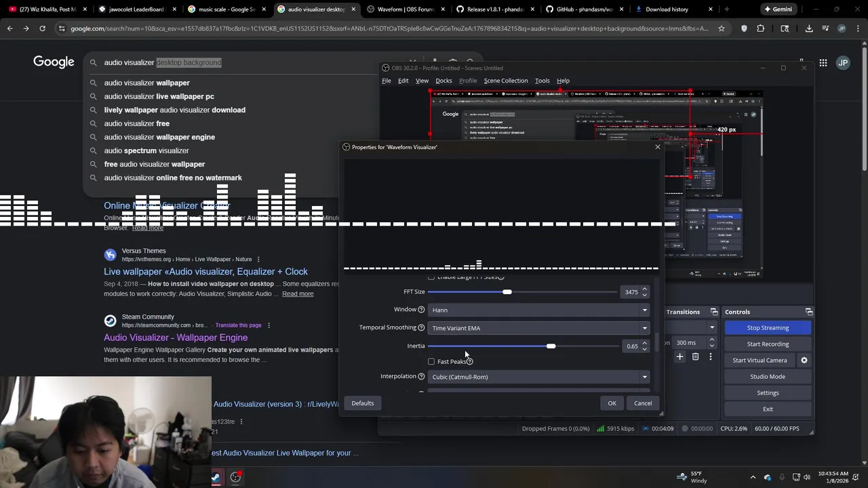The width and height of the screenshot is (868, 488).
Task: Open Chrome three-dot menu
Action: tap(858, 28)
